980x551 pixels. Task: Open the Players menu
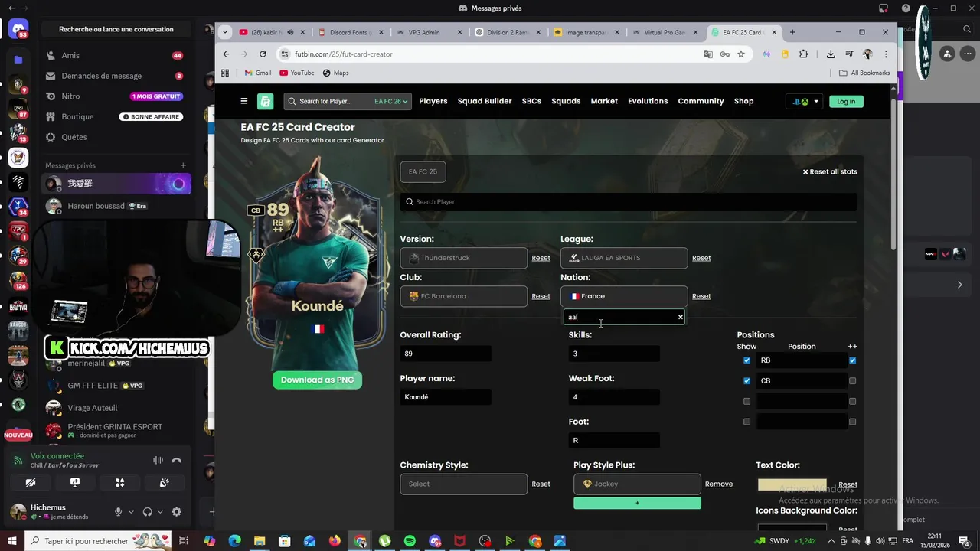[x=433, y=101]
